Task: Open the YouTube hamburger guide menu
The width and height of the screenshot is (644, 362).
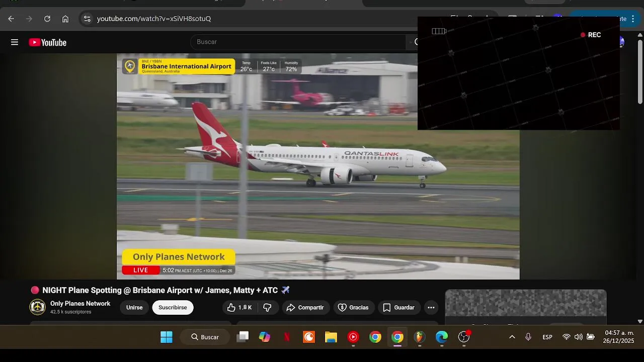Action: click(x=15, y=42)
